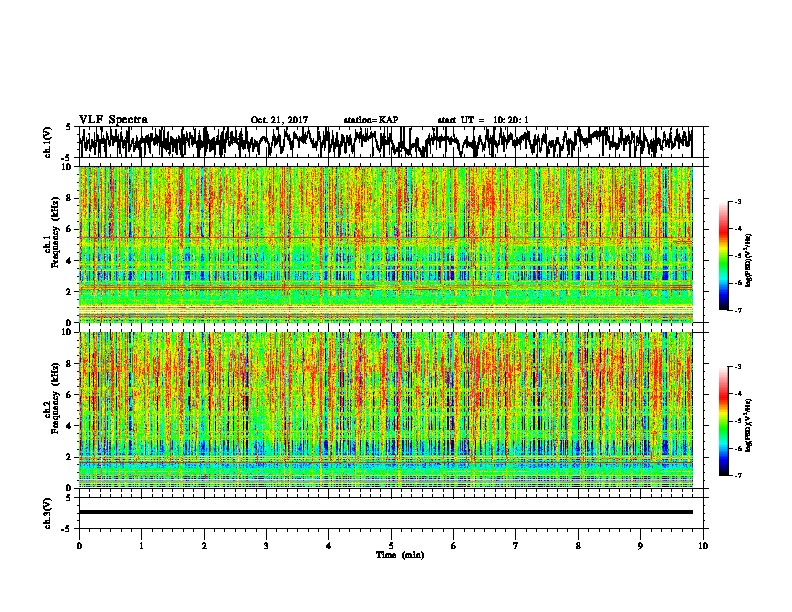The height and width of the screenshot is (612, 792).
Task: Click the "8" minute tick on time axis
Action: pyautogui.click(x=578, y=546)
